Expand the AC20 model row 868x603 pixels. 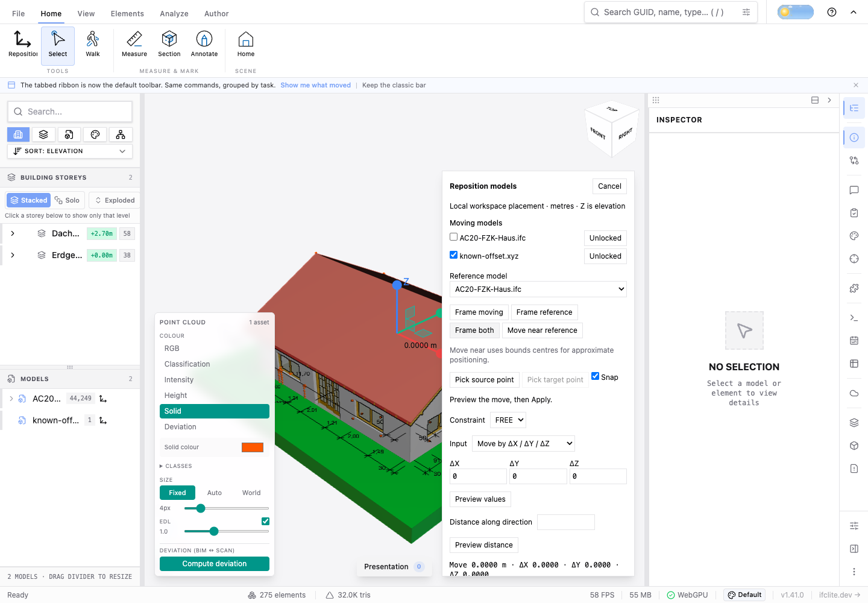(x=11, y=399)
